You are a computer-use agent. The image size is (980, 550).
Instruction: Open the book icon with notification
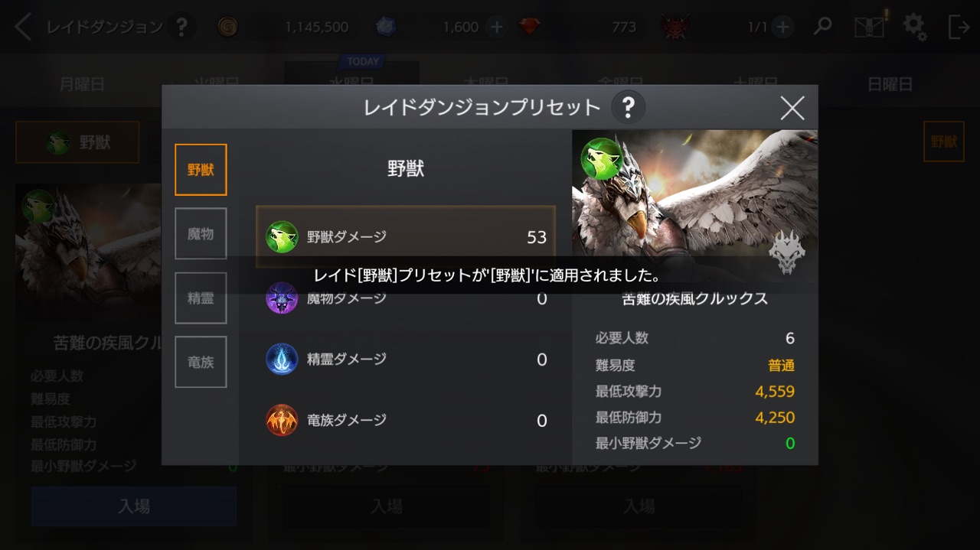point(870,26)
